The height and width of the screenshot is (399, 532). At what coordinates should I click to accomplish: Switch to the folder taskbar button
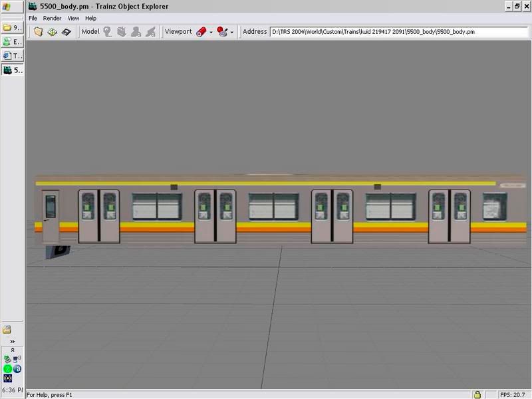click(x=12, y=27)
